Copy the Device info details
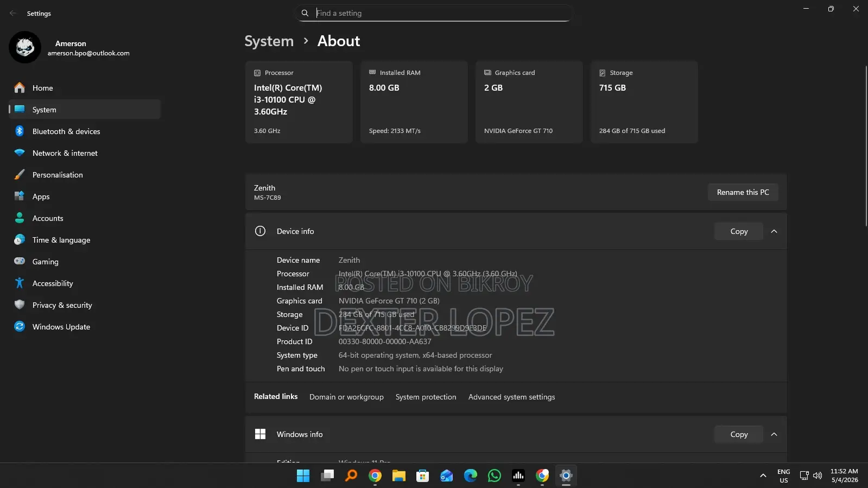 pos(739,231)
